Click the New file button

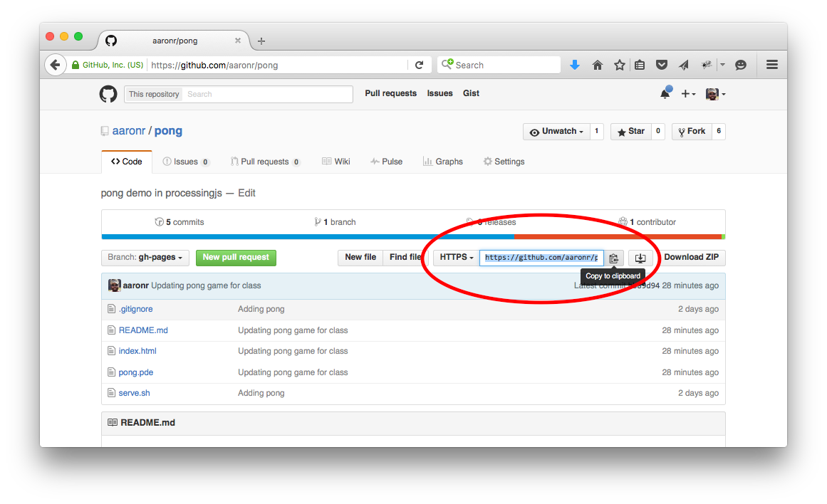[360, 257]
